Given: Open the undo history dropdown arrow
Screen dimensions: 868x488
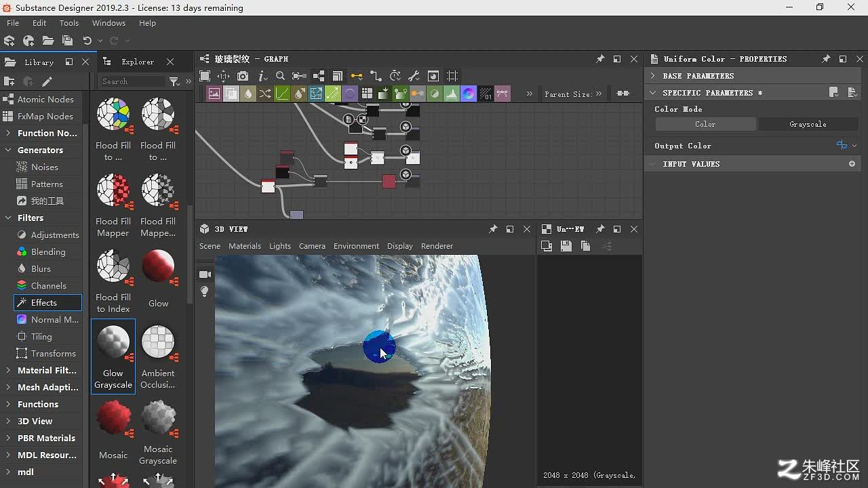Looking at the screenshot, I should click(100, 41).
